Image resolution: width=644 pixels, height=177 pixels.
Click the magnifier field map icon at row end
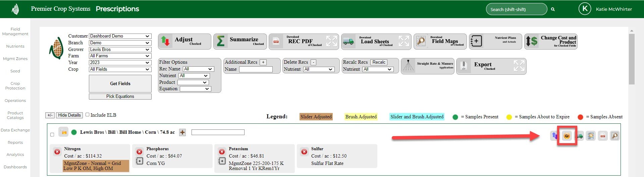click(614, 136)
